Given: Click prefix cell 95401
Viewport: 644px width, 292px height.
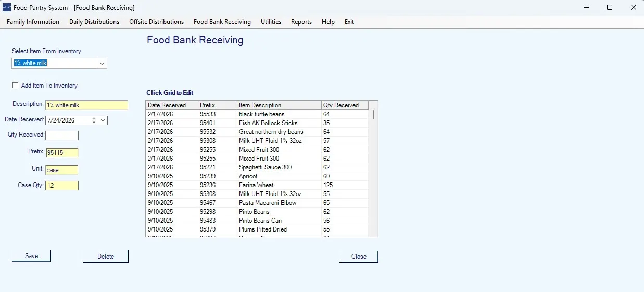Looking at the screenshot, I should pos(218,123).
